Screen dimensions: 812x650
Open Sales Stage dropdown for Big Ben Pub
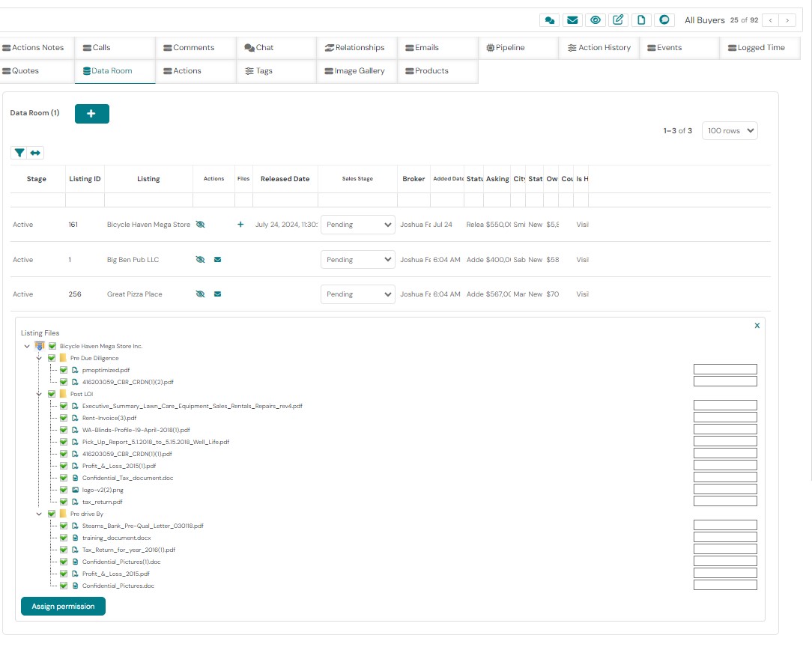[x=357, y=260]
